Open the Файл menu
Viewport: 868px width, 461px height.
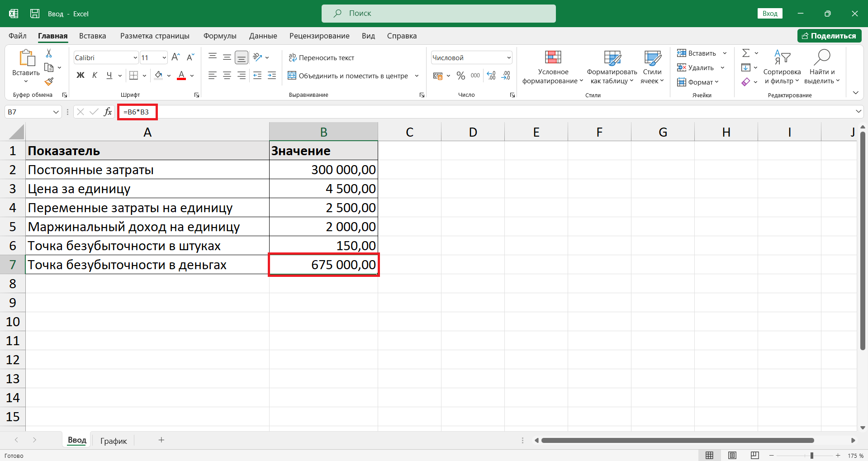(18, 36)
